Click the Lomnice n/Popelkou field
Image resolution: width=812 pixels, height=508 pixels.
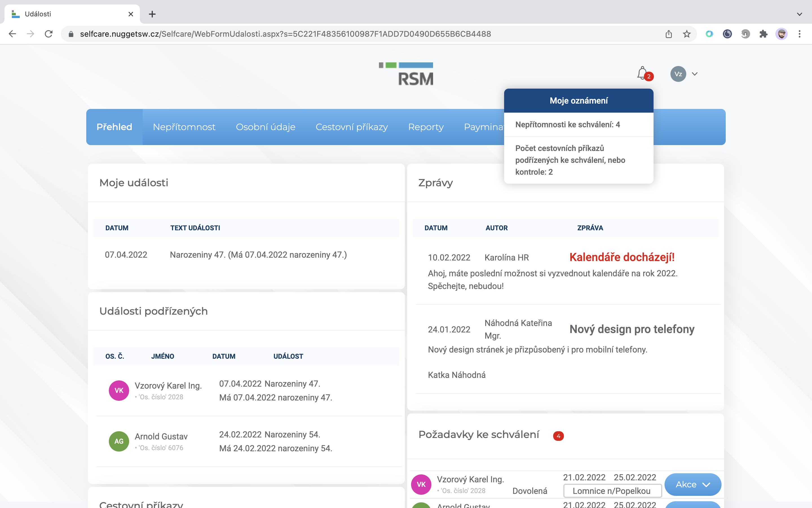(612, 491)
